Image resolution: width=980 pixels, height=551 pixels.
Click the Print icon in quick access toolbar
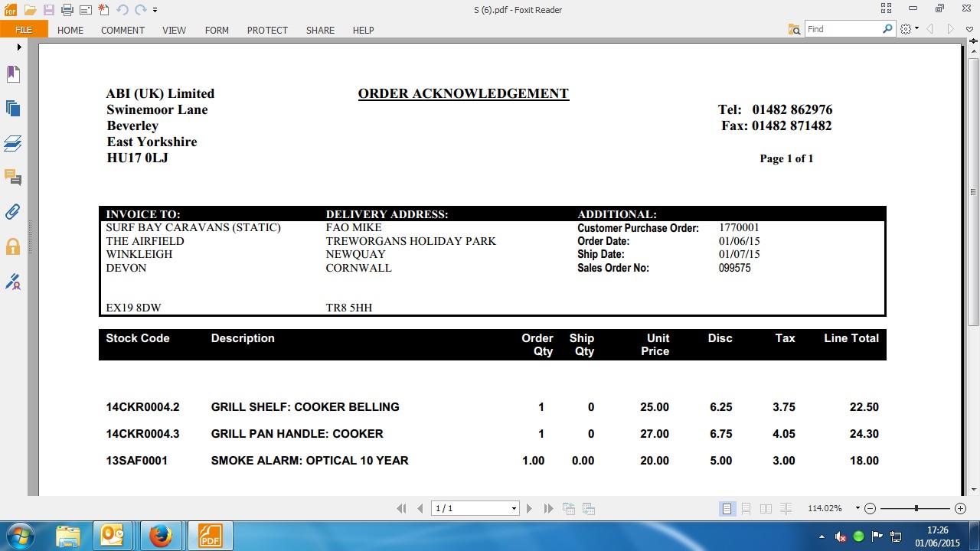(67, 10)
